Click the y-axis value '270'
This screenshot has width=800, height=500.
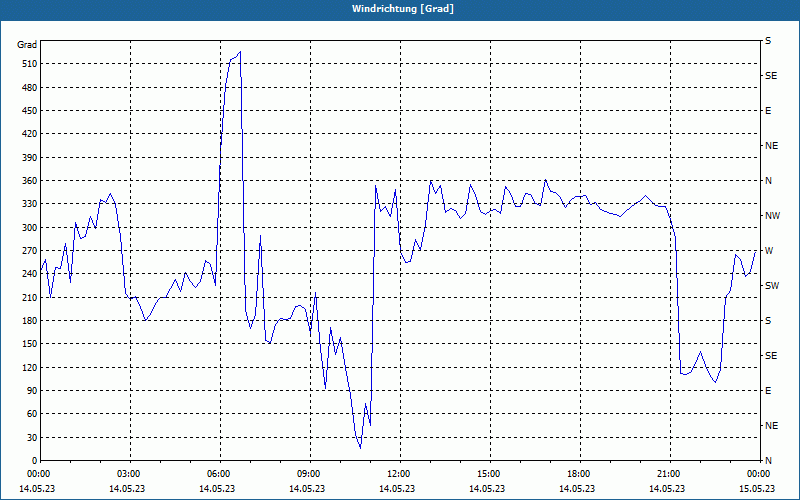[29, 251]
